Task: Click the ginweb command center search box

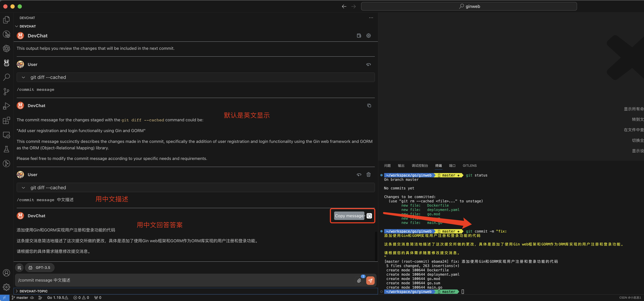Action: (x=469, y=6)
